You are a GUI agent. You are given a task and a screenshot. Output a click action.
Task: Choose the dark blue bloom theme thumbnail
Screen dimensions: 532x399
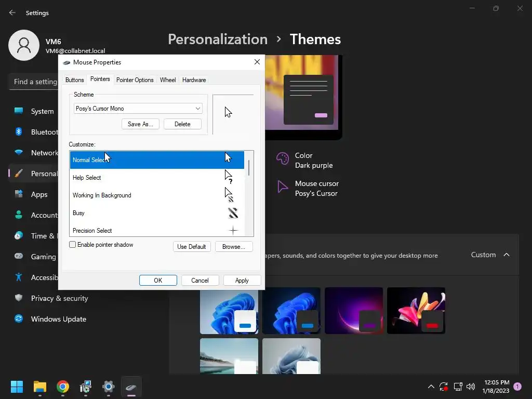click(291, 311)
